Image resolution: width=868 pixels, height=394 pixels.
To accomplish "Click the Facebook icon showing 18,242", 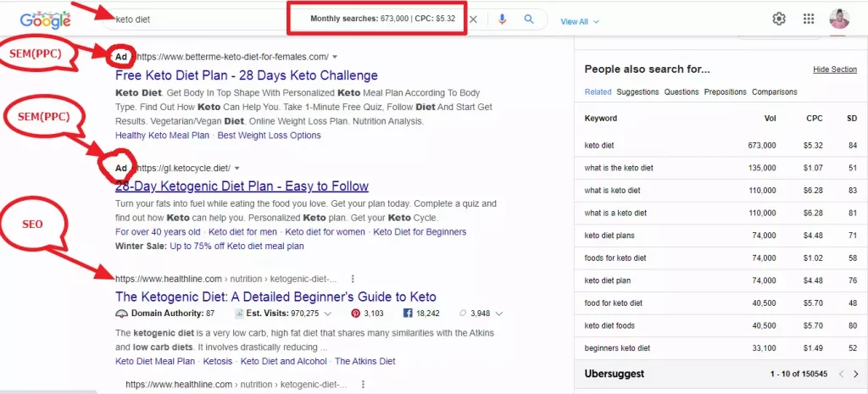I will [408, 314].
